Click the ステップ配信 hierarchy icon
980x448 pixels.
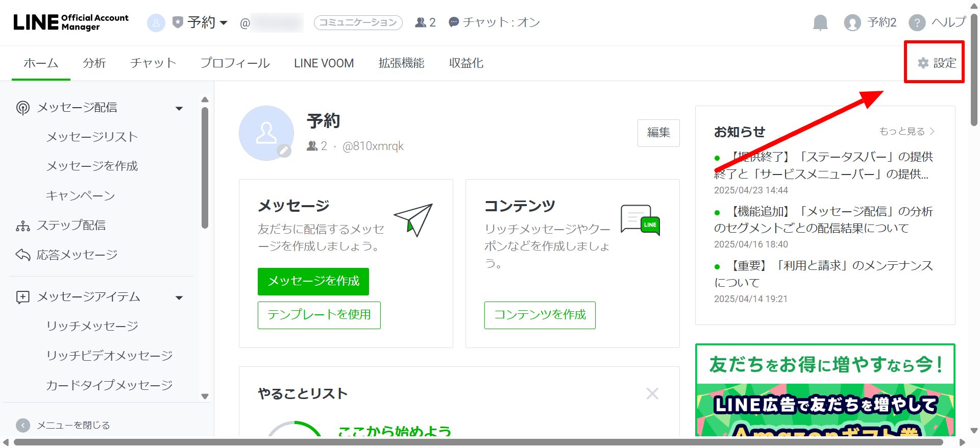[x=23, y=226]
